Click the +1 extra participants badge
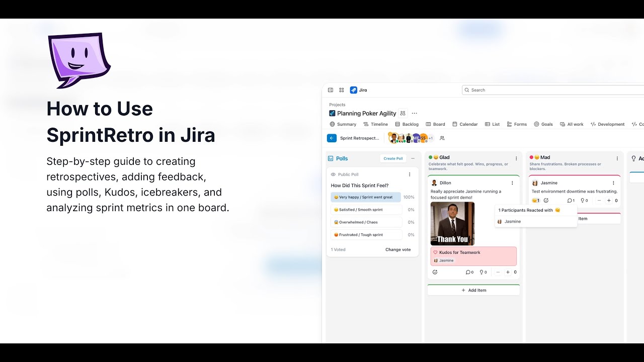This screenshot has width=644, height=362. 431,138
